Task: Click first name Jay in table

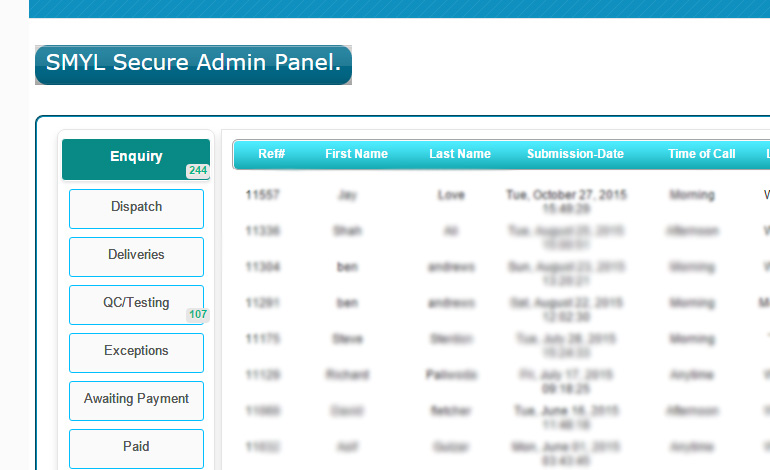Action: [347, 195]
